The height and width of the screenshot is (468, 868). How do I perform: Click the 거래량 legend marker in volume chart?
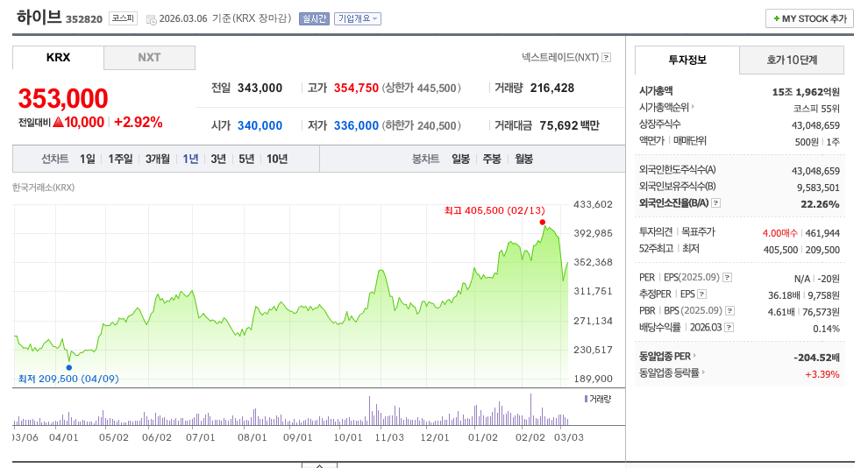(587, 399)
